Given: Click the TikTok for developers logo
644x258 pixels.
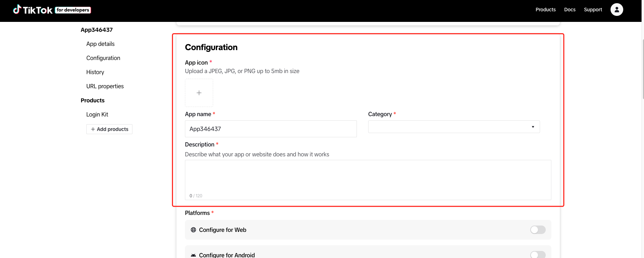Looking at the screenshot, I should [52, 10].
